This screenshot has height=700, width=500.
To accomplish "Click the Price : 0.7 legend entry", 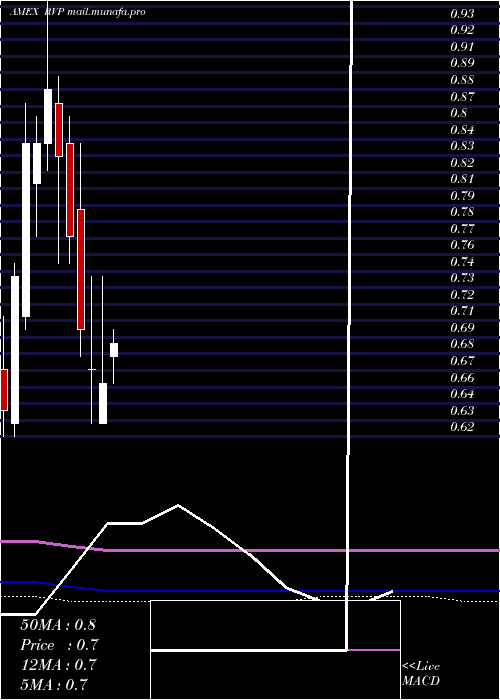I will point(59,645).
